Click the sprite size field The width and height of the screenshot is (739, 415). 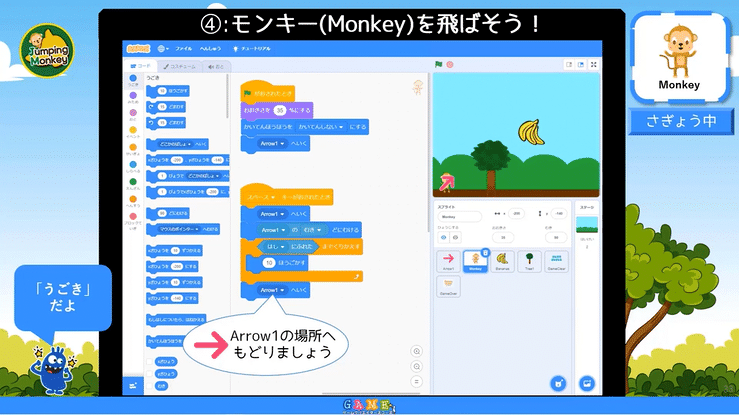pyautogui.click(x=503, y=237)
